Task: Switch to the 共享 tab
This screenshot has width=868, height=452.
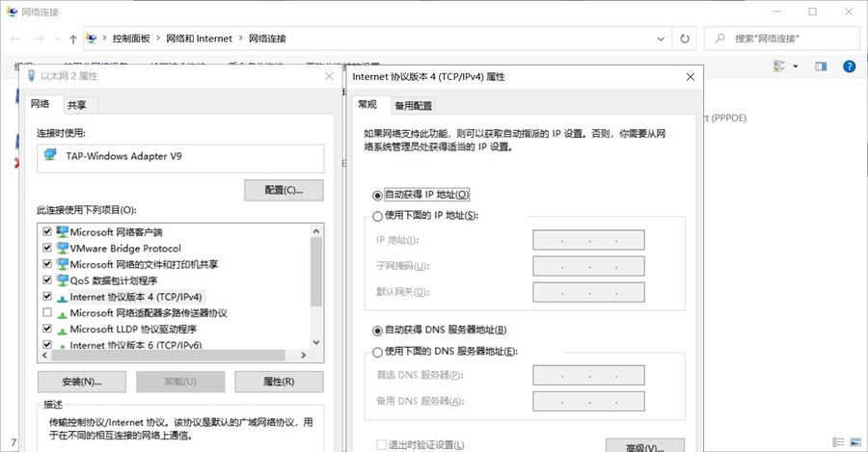Action: pos(77,105)
